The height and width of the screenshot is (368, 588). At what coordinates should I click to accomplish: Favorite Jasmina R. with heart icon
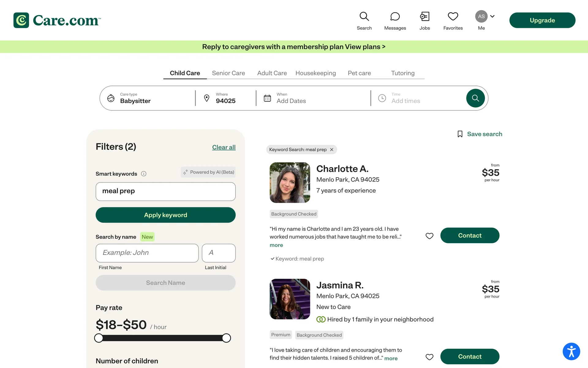pyautogui.click(x=429, y=357)
